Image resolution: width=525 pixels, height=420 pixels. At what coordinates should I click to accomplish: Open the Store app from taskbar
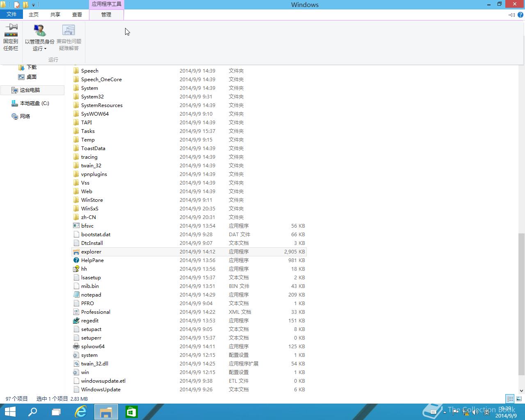point(132,412)
